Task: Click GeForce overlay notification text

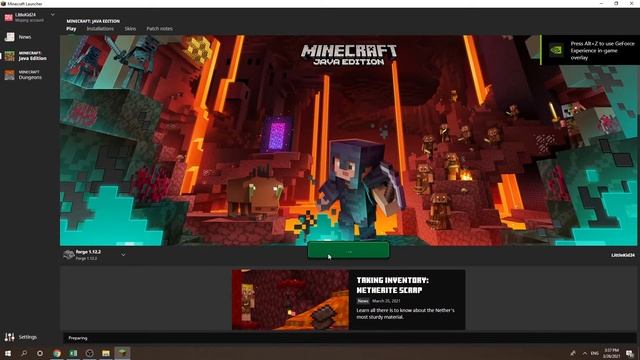Action: [602, 51]
